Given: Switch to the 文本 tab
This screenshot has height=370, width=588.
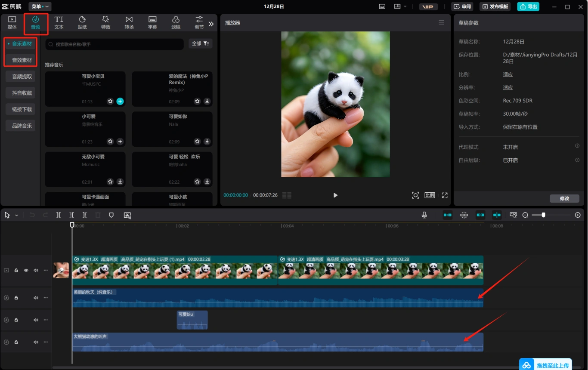Looking at the screenshot, I should point(59,23).
